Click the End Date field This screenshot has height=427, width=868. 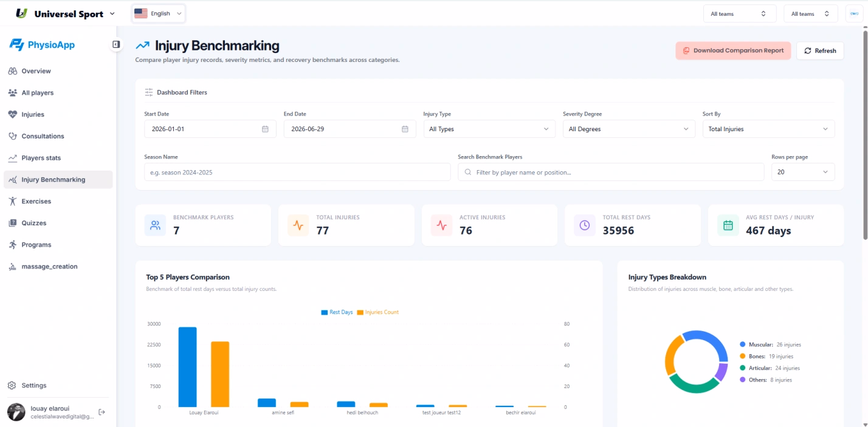click(x=350, y=129)
